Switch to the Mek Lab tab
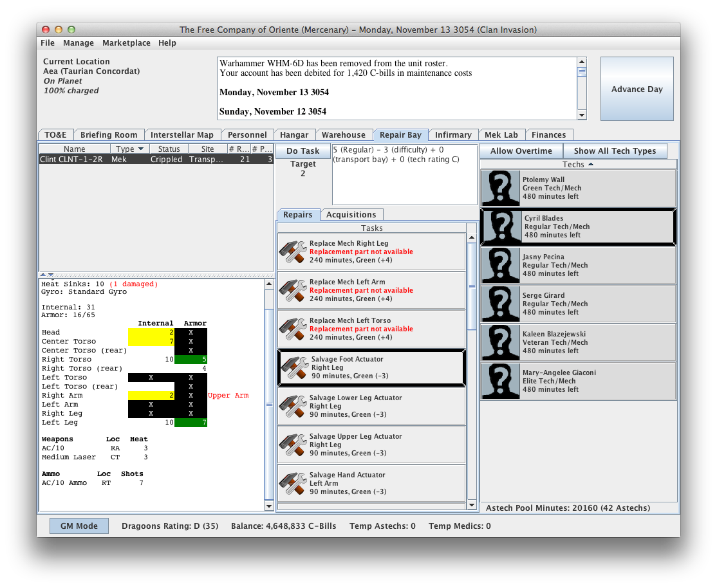717x588 pixels. pyautogui.click(x=501, y=135)
